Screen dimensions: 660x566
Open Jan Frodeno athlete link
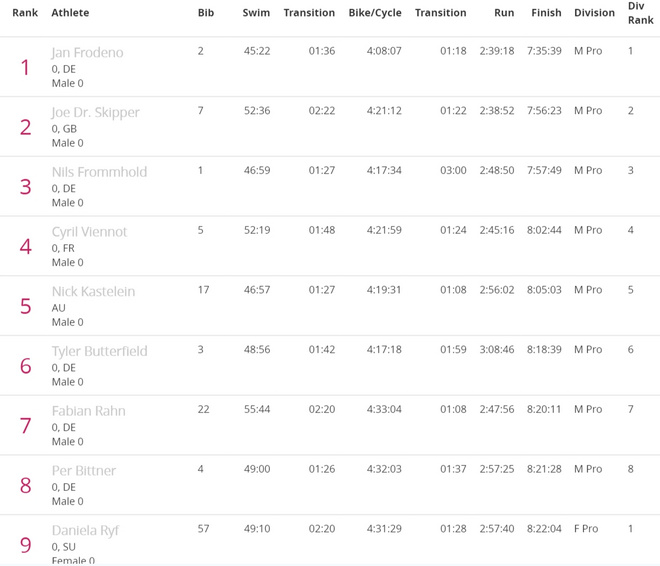87,52
